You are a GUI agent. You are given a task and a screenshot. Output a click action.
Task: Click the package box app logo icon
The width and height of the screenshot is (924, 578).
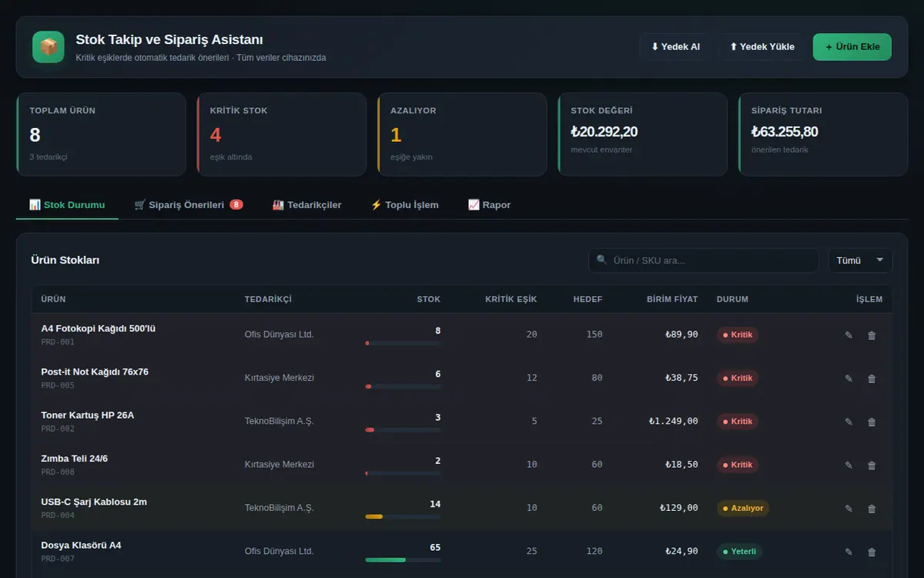[x=48, y=47]
